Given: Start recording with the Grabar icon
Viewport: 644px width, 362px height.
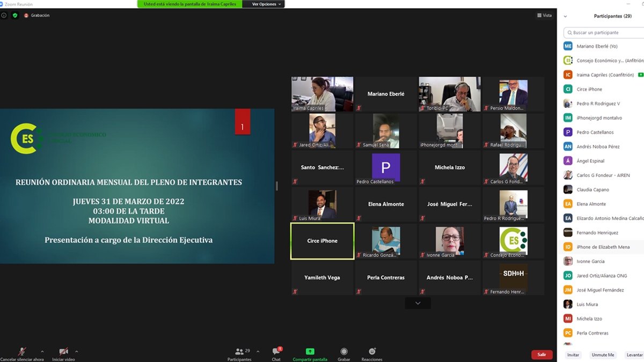Looking at the screenshot, I should click(x=344, y=352).
